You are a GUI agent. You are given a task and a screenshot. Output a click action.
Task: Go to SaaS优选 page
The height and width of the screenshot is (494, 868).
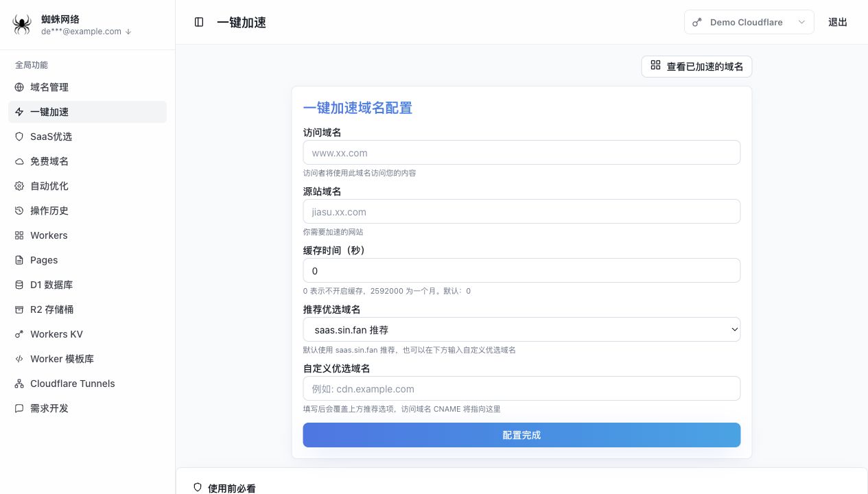[x=87, y=137]
